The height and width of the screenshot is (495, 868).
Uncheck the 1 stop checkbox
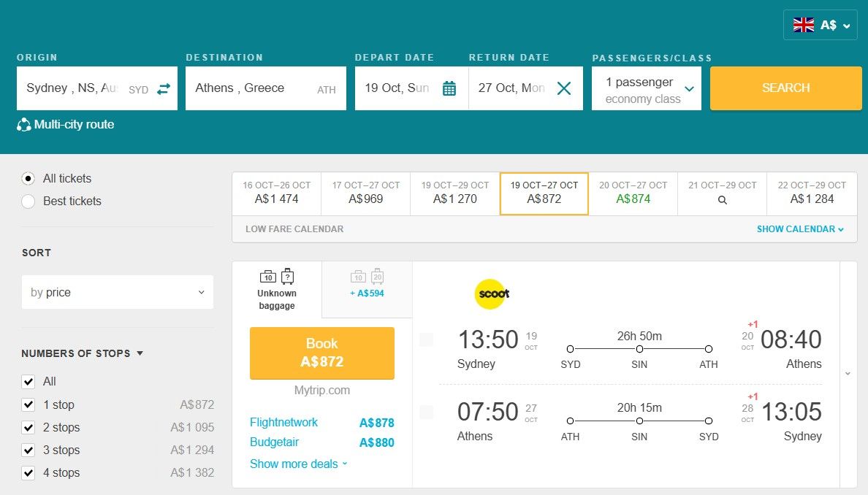[28, 405]
